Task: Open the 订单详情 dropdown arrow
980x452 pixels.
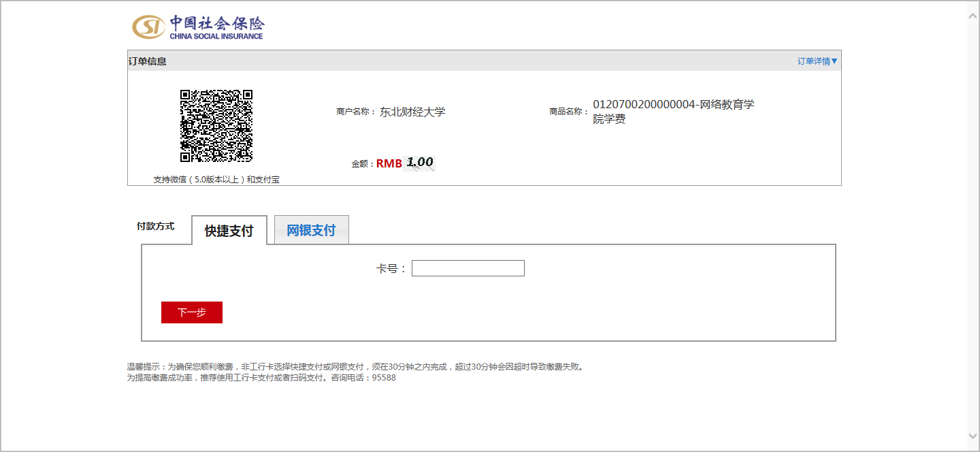Action: pyautogui.click(x=836, y=61)
